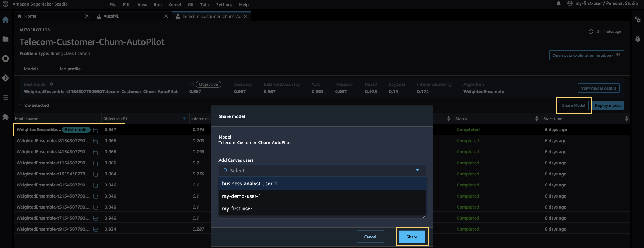Click model icon of WeightedEnsemble-t6154307790 row
644x248 pixels.
[x=95, y=185]
